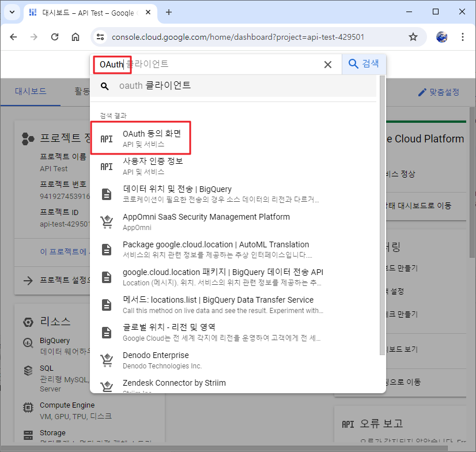Click the browser back arrow
The width and height of the screenshot is (476, 452).
pos(13,37)
